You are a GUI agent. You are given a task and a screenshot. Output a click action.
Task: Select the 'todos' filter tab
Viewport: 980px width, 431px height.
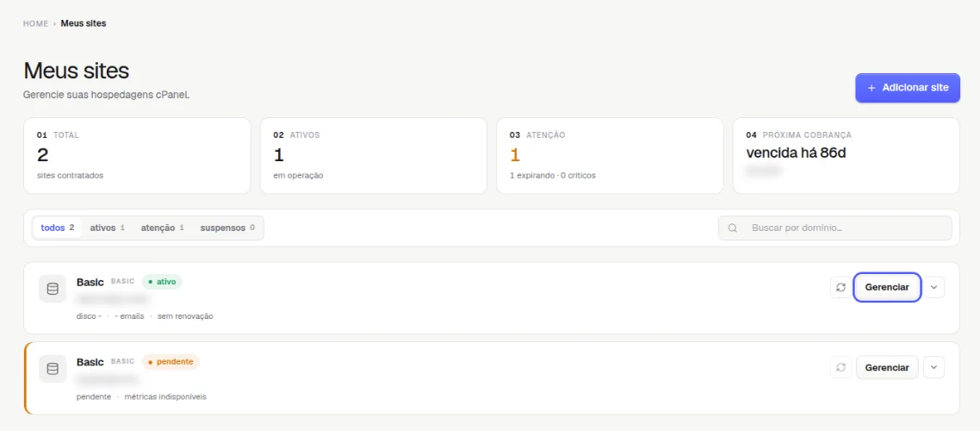pos(58,228)
